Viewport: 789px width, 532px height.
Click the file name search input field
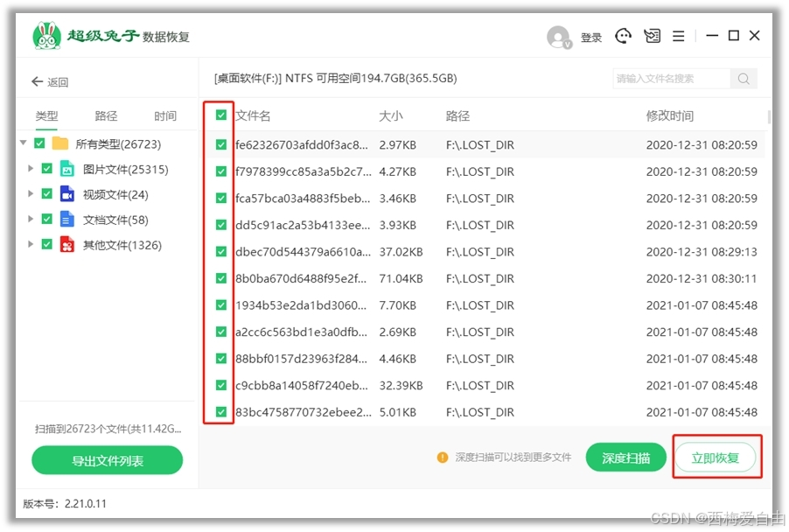(671, 79)
